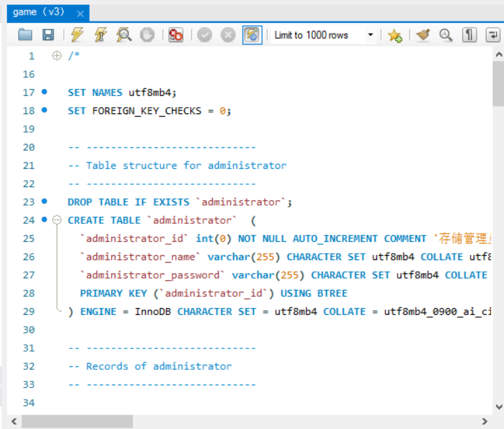The image size is (504, 429).
Task: Click 'AUTO_INCREMENT' keyword on line 25
Action: point(335,238)
